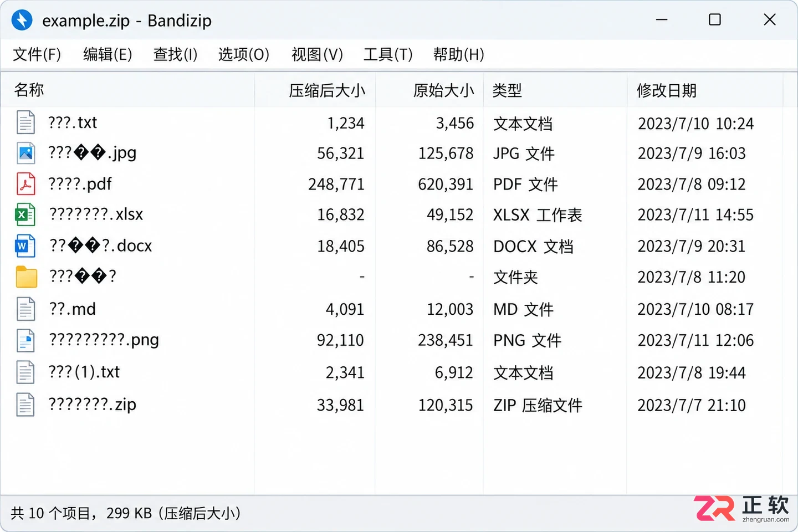Screen dimensions: 798x532
Task: Select the icon beside ???(1).txt
Action: point(25,372)
